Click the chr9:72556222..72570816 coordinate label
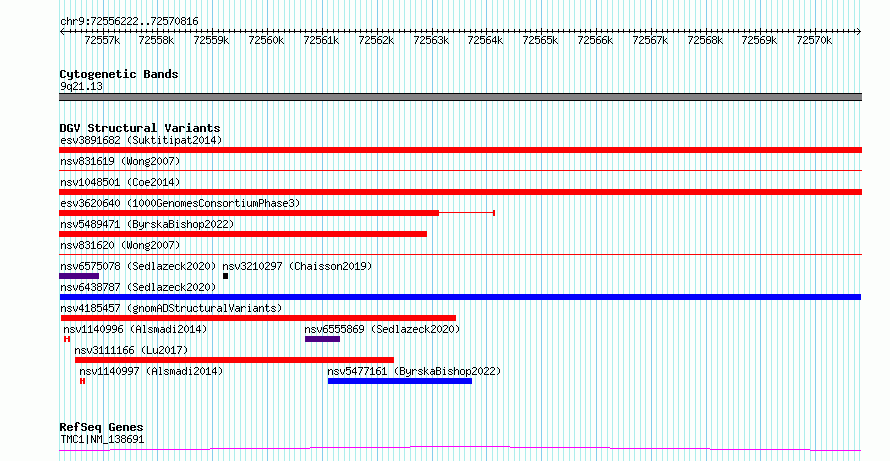This screenshot has width=890, height=461. (x=129, y=22)
